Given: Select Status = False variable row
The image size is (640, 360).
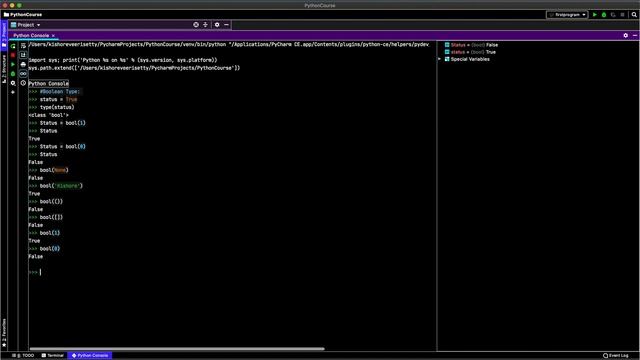Looking at the screenshot, I should point(471,45).
